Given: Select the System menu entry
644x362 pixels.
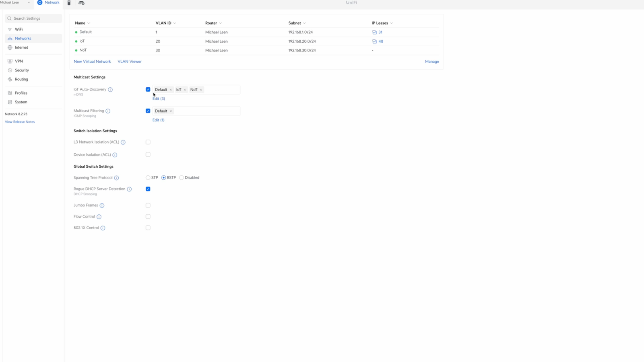Looking at the screenshot, I should [x=21, y=102].
